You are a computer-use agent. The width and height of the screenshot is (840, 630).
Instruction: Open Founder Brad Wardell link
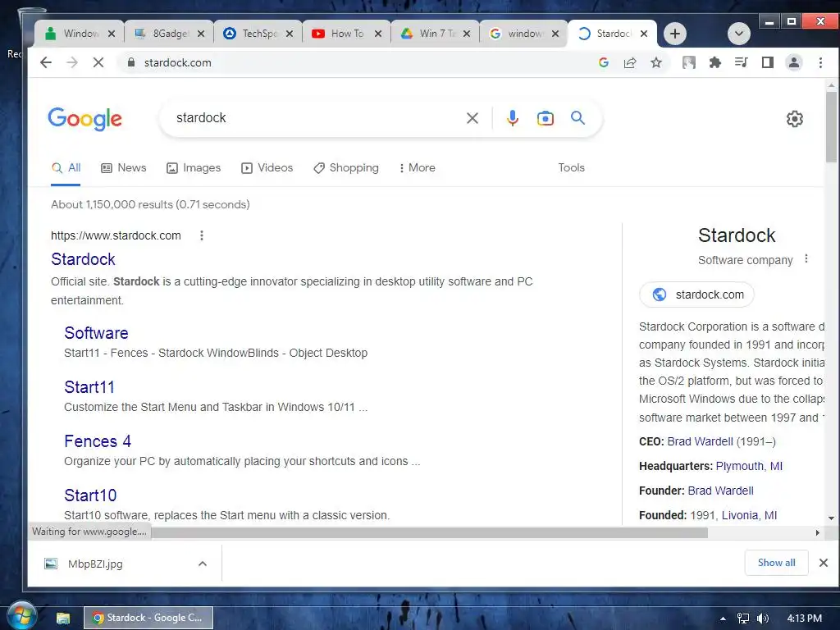[x=720, y=491]
